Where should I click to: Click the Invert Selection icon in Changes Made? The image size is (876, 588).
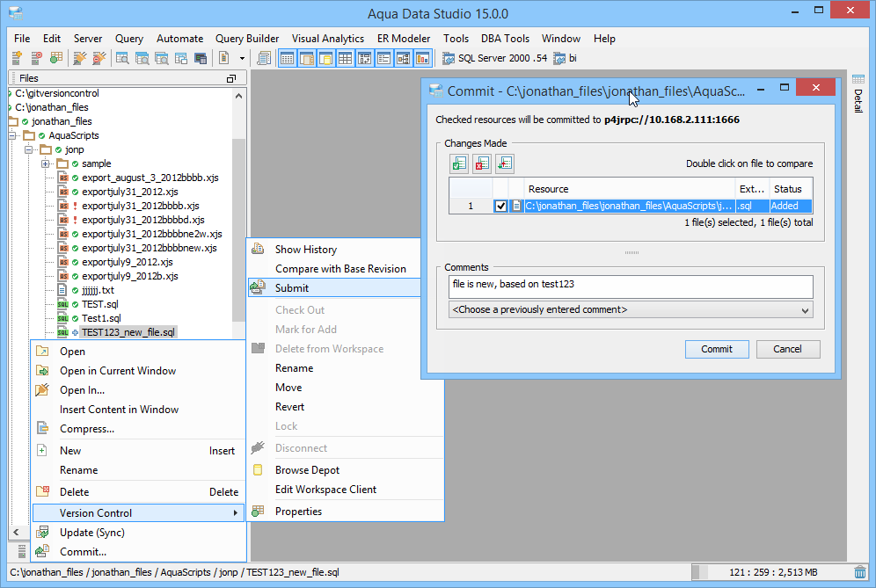pos(505,163)
